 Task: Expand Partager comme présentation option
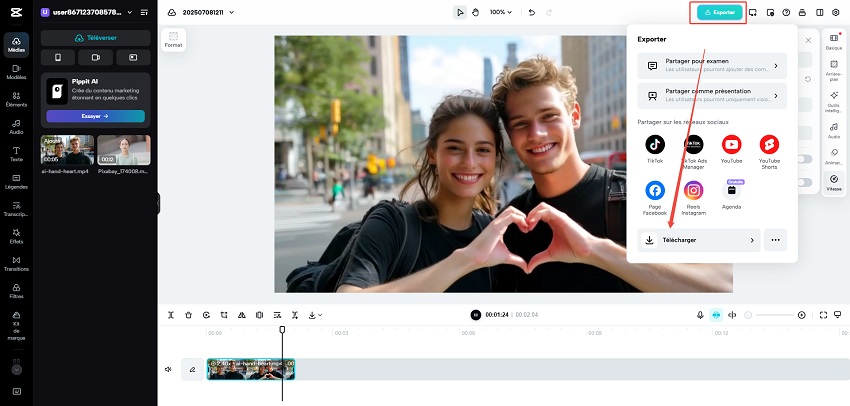712,96
